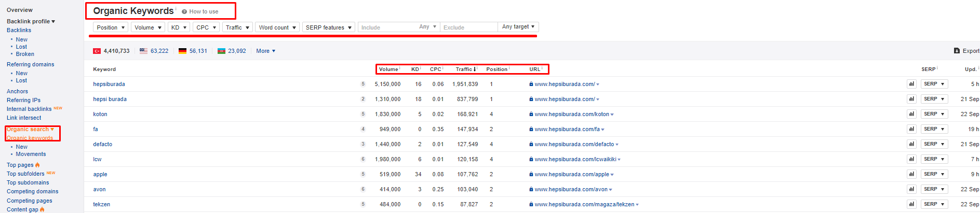980x213 pixels.
Task: Open the Any match selector in Include field
Action: (x=428, y=27)
